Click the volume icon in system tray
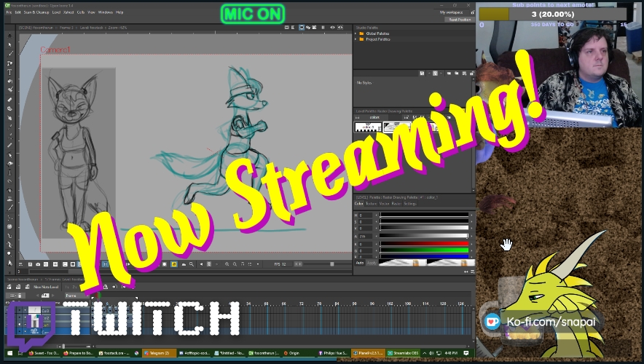The image size is (644, 364). (x=431, y=353)
